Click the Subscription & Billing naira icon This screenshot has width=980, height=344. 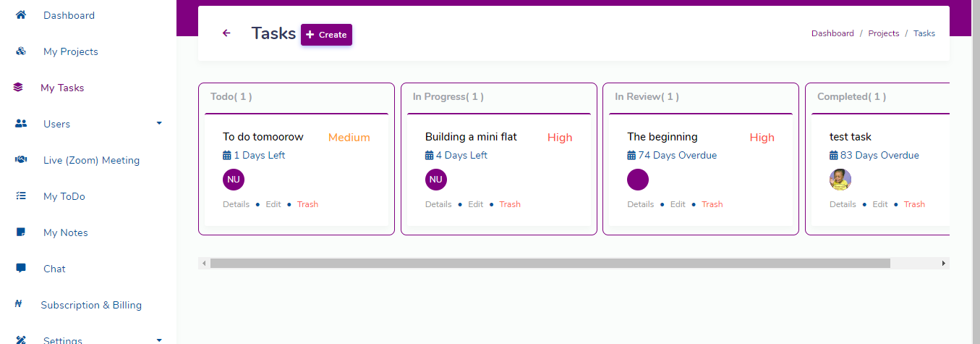(x=18, y=305)
